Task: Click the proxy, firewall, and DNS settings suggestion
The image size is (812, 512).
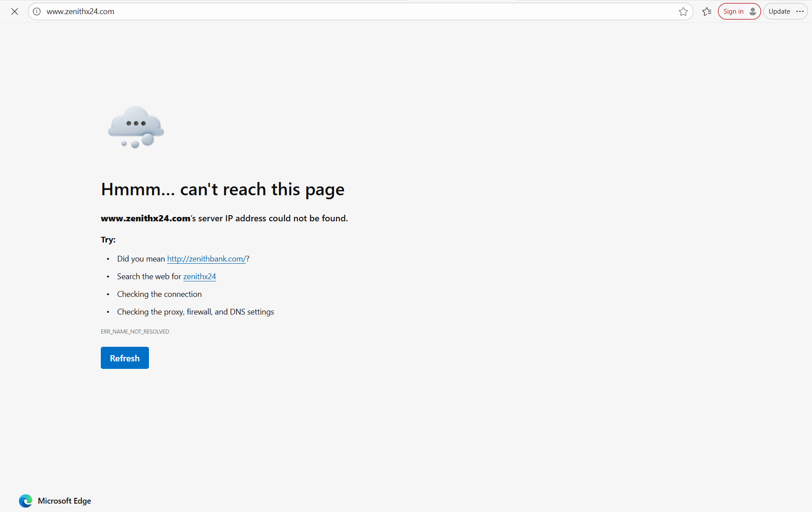Action: click(x=195, y=312)
